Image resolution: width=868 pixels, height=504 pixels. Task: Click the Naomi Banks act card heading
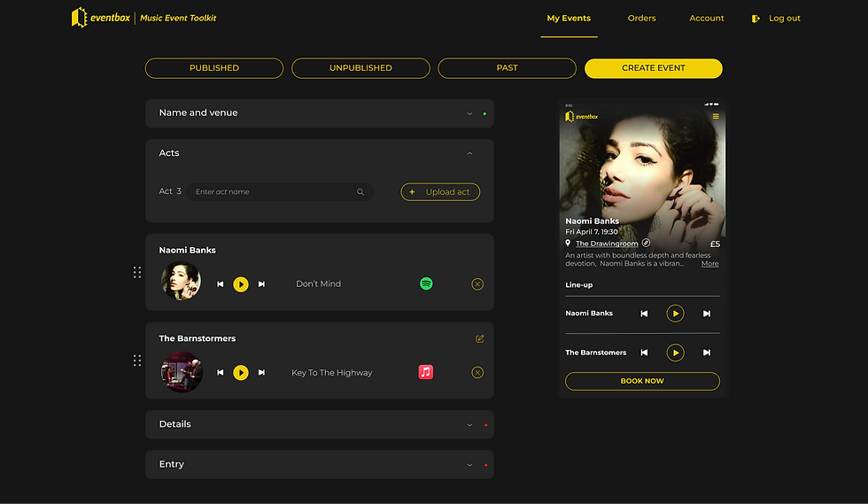(187, 251)
